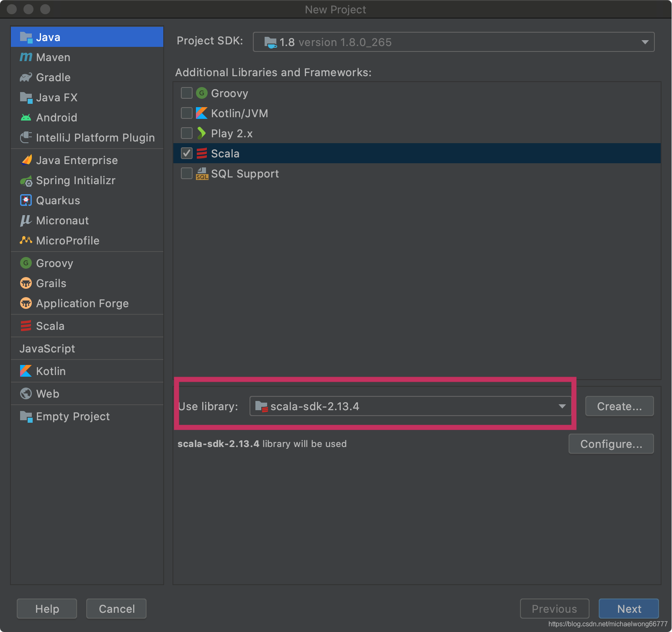
Task: Click the Web globe icon
Action: pyautogui.click(x=26, y=393)
